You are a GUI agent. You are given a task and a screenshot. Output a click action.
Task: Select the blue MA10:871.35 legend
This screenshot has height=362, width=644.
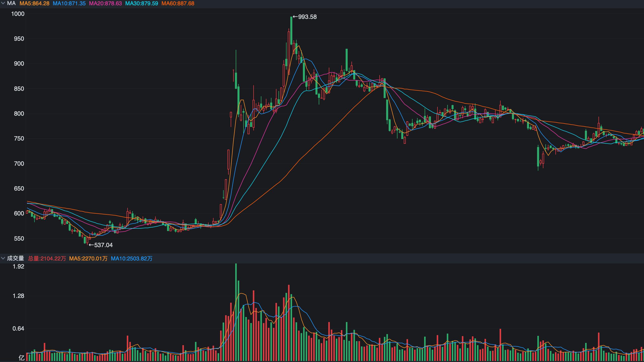pos(69,4)
